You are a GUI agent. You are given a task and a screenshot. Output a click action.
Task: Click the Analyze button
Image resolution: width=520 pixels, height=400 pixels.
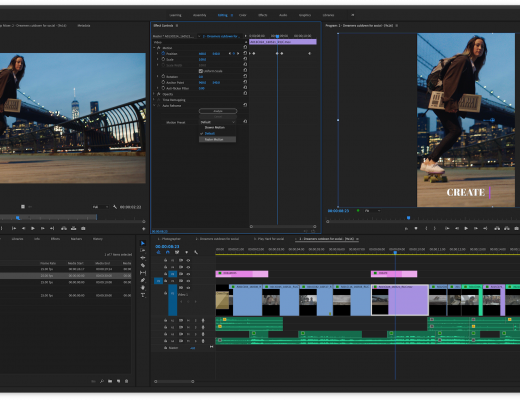[x=218, y=111]
